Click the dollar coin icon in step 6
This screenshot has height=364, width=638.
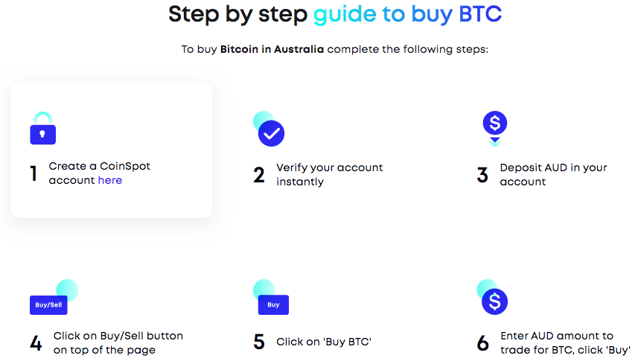click(x=494, y=301)
